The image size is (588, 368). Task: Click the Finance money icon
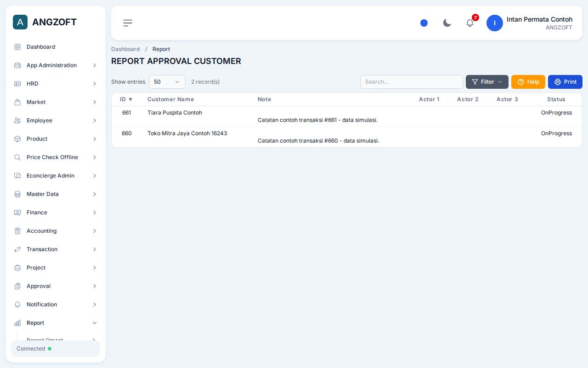(x=17, y=213)
